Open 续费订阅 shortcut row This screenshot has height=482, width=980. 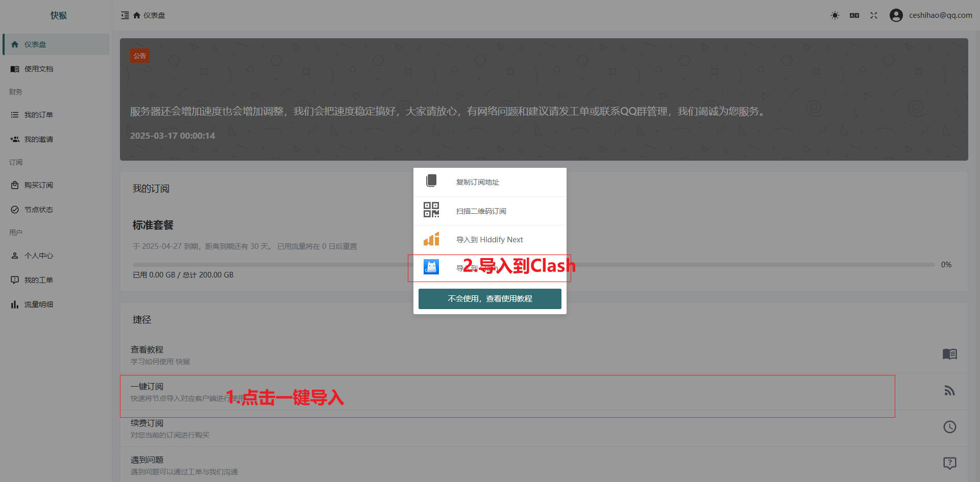[544, 428]
